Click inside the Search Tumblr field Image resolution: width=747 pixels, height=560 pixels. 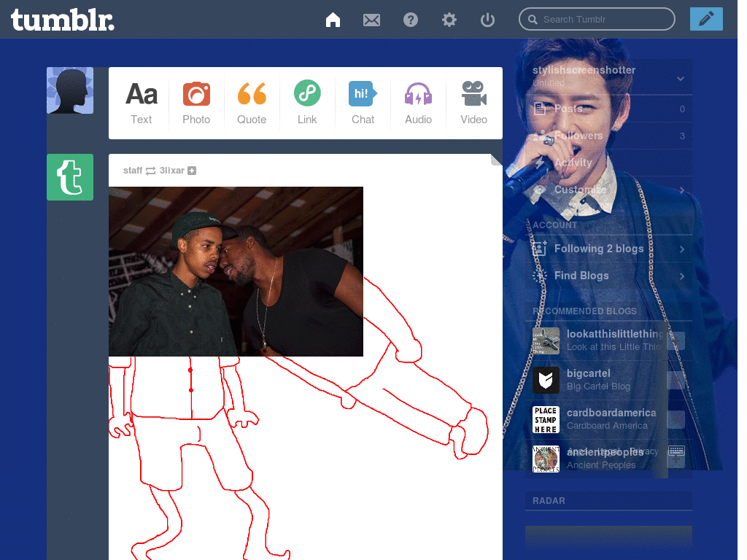tap(597, 19)
